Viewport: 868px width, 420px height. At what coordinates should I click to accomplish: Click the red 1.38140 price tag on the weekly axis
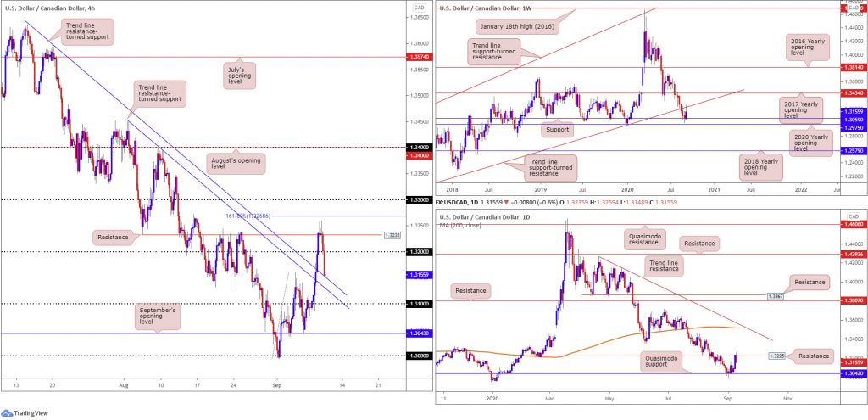(853, 66)
